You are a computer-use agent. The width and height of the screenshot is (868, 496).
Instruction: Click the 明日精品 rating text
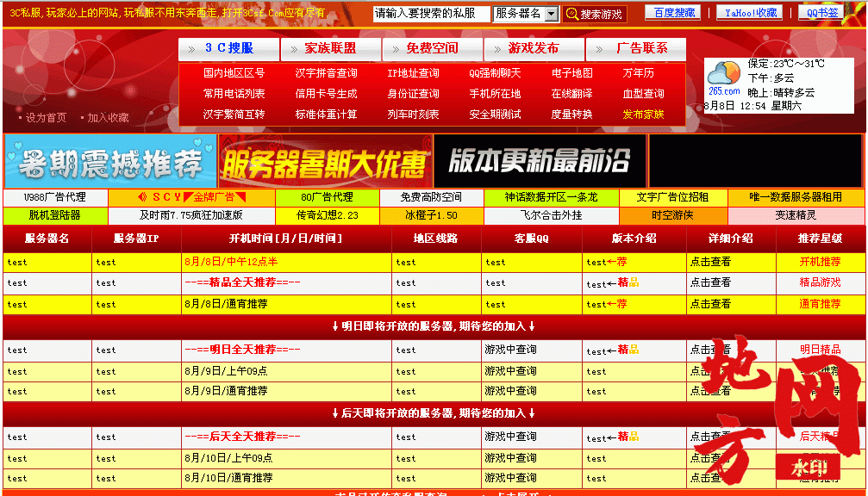coord(820,350)
